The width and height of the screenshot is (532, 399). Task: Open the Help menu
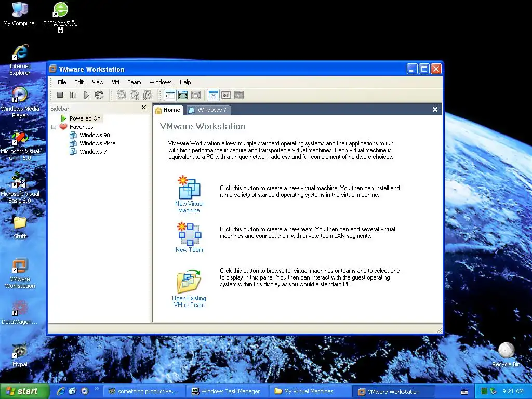point(185,82)
